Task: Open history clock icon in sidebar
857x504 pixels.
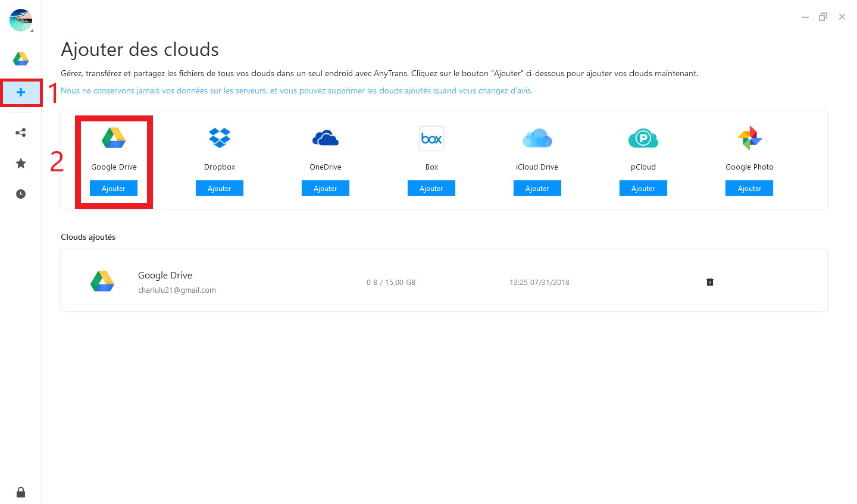Action: [21, 194]
